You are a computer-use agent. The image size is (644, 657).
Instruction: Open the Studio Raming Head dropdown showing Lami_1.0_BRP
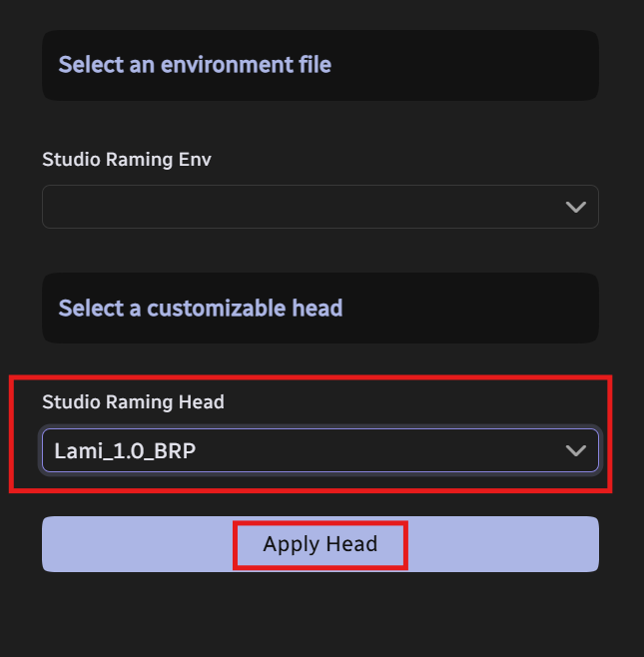(321, 450)
